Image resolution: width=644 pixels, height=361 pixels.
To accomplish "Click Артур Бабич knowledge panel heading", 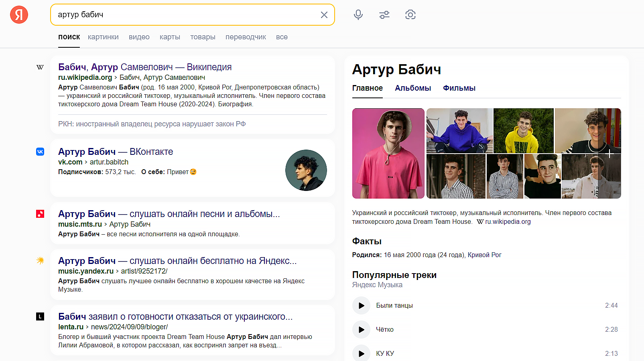I will click(396, 69).
